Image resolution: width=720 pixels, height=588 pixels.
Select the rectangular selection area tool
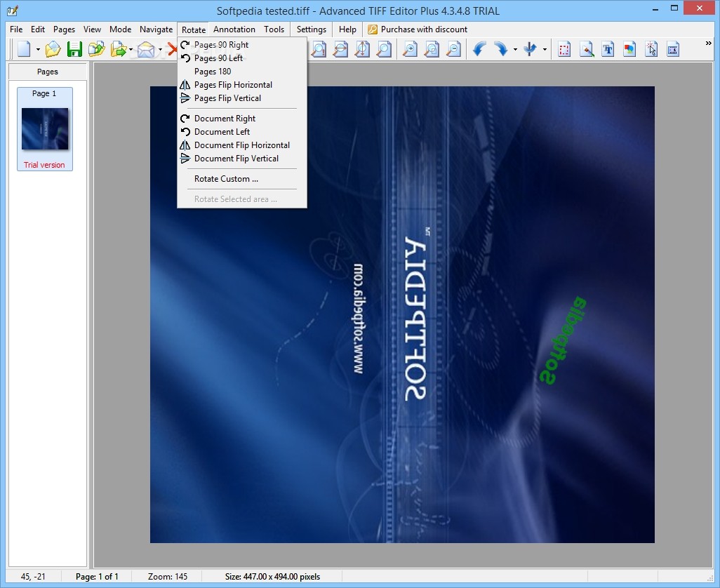coord(564,49)
